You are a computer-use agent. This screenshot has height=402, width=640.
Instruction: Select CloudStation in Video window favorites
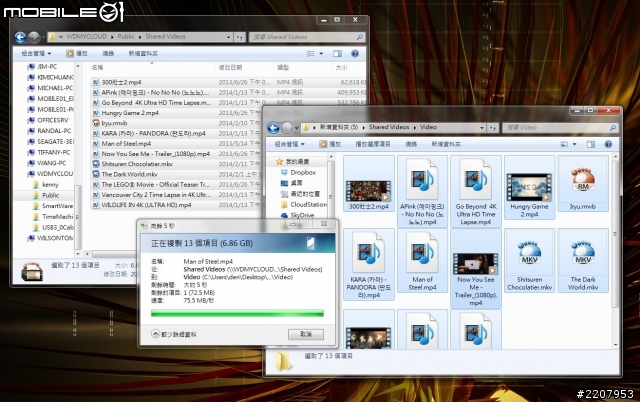coord(304,204)
